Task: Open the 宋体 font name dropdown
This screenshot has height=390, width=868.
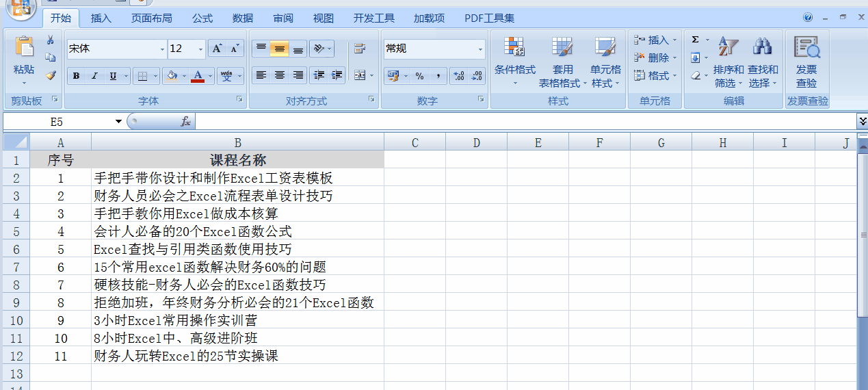Action: [162, 49]
